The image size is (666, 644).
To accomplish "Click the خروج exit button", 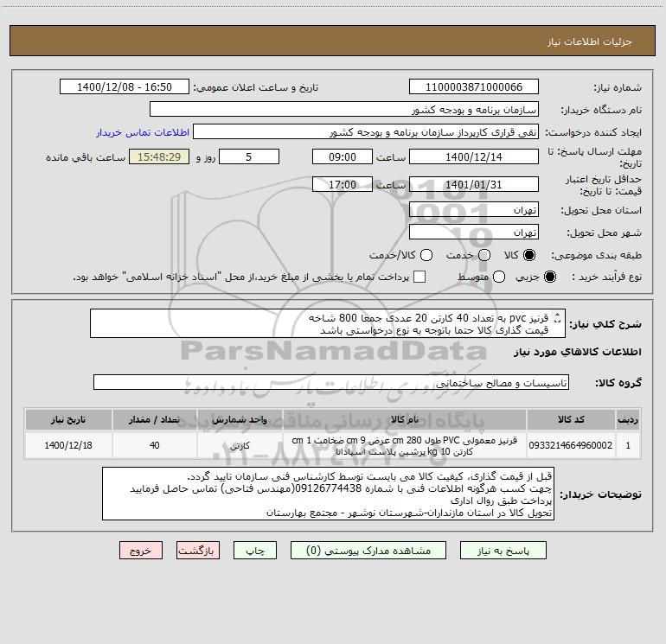I will pos(141,551).
